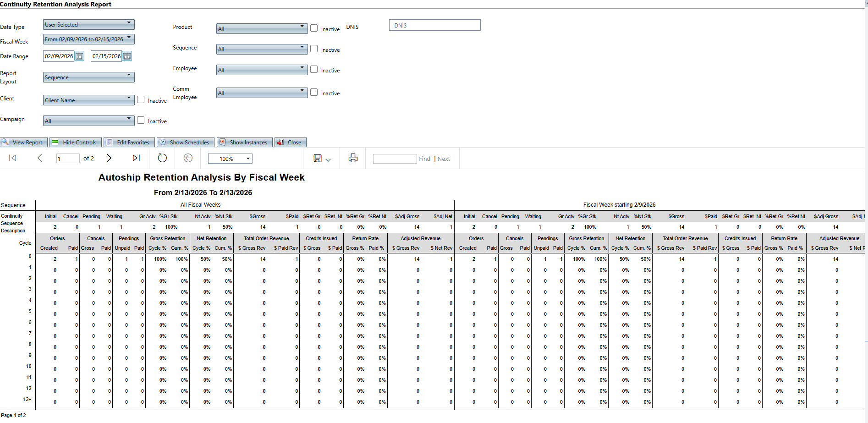Viewport: 868px width, 423px height.
Task: Click the Find link in toolbar
Action: pyautogui.click(x=424, y=159)
